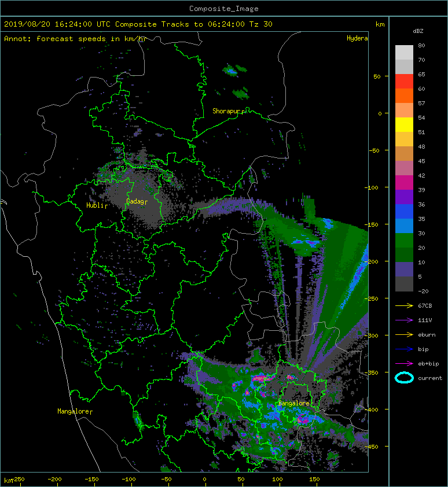Click the magenta eb+bip arrow in legend
This screenshot has height=487, width=448.
(x=404, y=364)
